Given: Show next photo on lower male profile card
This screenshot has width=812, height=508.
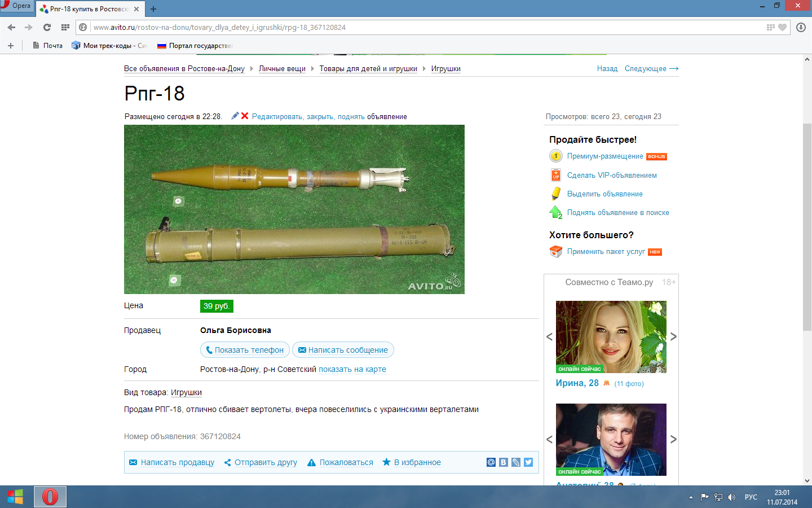Looking at the screenshot, I should click(x=673, y=439).
